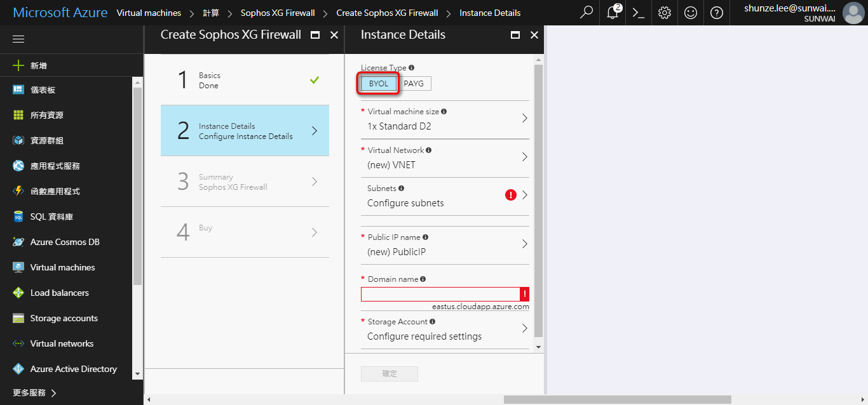Go to Sophos XG Firewall breadcrumb

(x=278, y=13)
